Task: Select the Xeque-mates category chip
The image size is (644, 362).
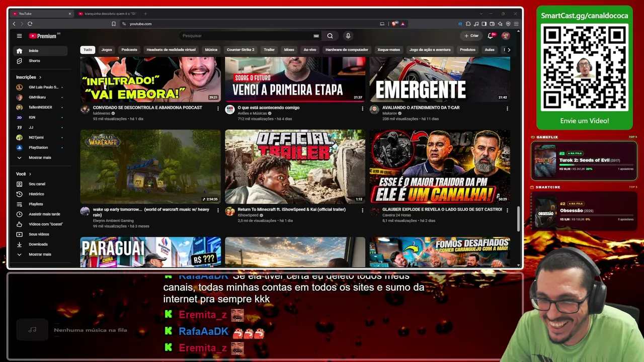Action: [389, 50]
